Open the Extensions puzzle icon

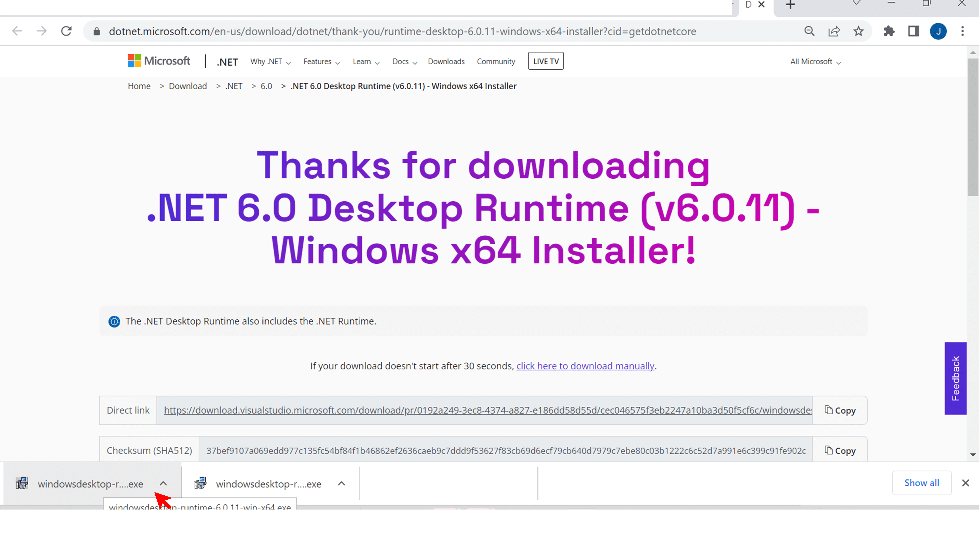[889, 31]
